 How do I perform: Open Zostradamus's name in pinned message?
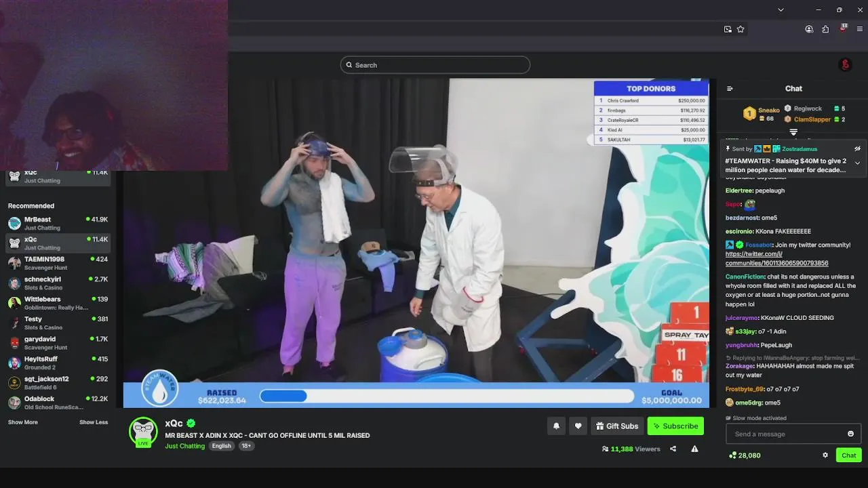[799, 148]
